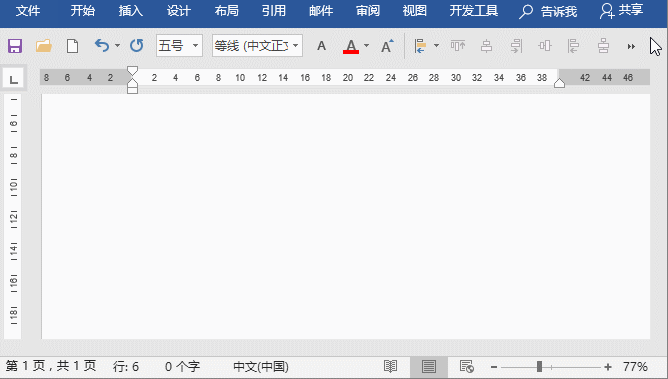Switch to Read Mode view
Viewport: 668px width, 379px height.
[x=390, y=367]
